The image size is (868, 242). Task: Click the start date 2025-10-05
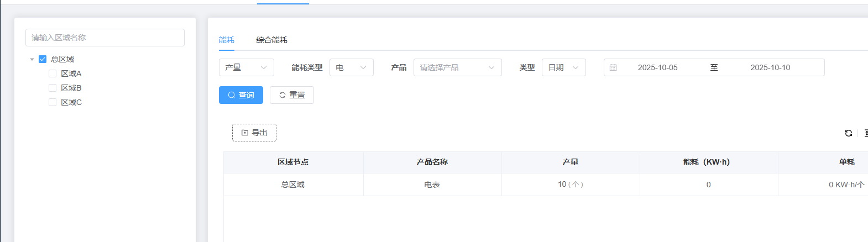(x=657, y=67)
